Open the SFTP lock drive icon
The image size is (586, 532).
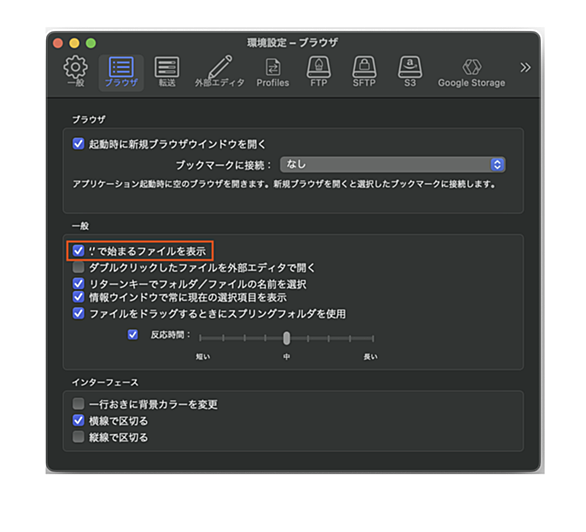click(x=364, y=72)
